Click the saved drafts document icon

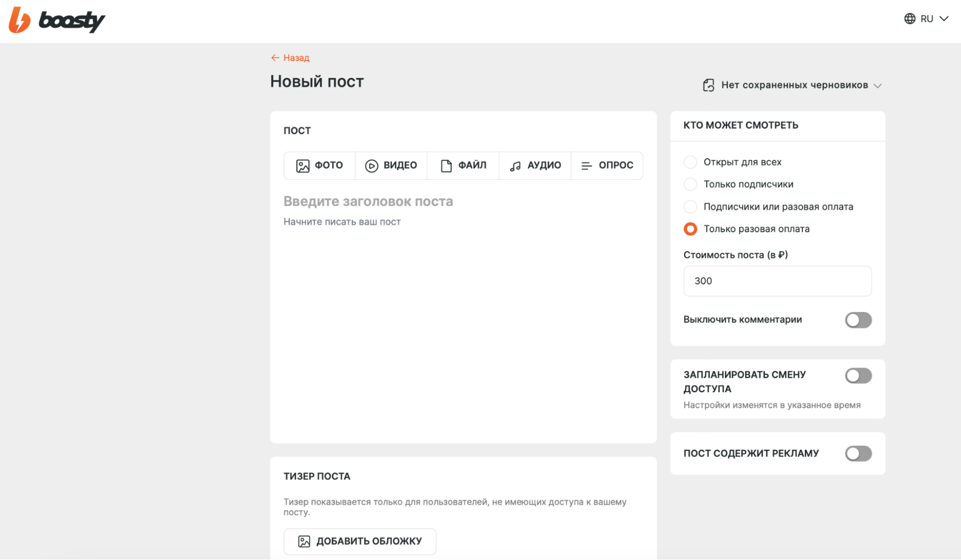[x=709, y=85]
